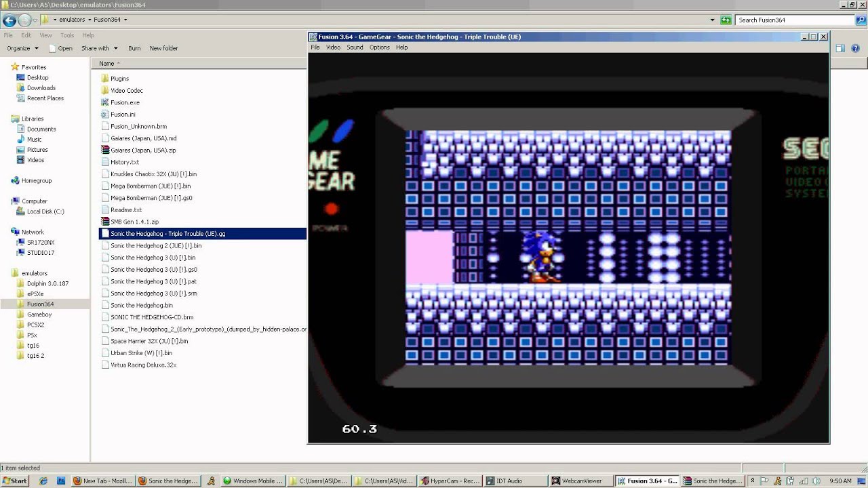Open the Video menu in Fusion

[x=333, y=47]
